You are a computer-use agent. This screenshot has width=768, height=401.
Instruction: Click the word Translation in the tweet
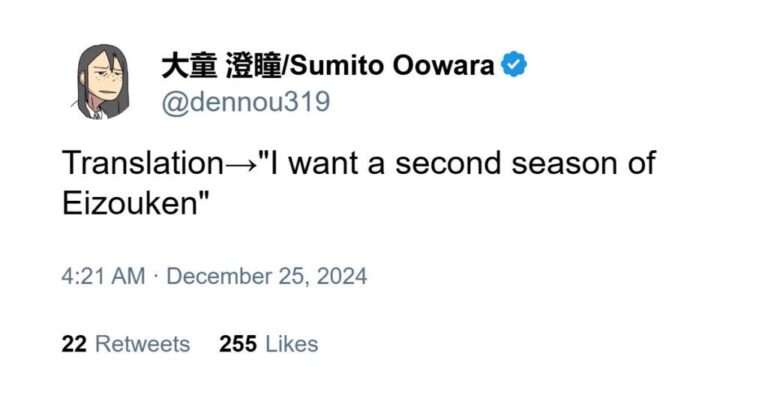tap(143, 163)
